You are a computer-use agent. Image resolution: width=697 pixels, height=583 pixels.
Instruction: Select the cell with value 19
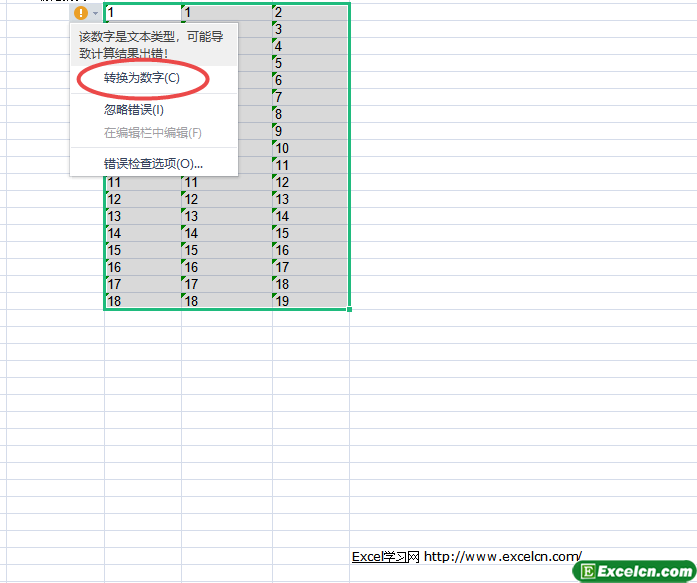pyautogui.click(x=310, y=301)
